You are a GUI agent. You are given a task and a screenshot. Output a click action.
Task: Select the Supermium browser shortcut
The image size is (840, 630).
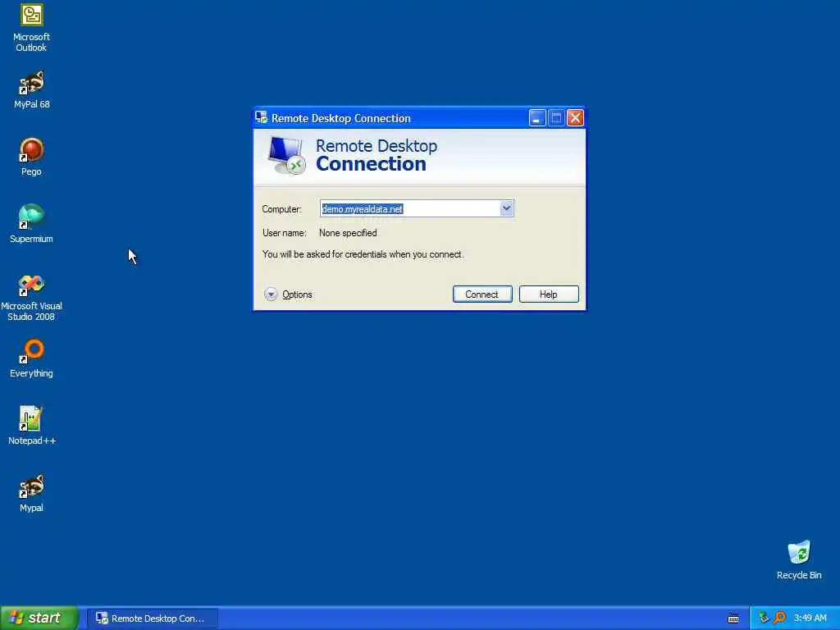click(x=32, y=224)
